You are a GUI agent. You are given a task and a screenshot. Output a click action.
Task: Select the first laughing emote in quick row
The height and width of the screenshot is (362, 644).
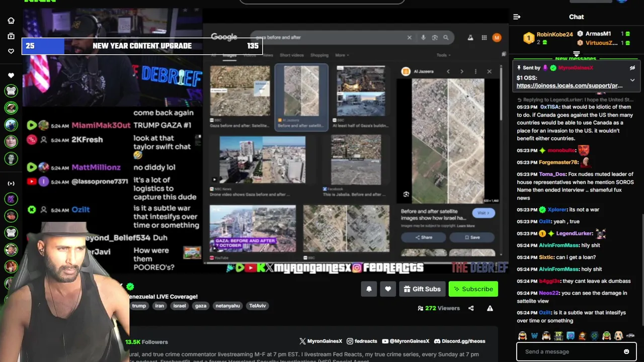pos(522,335)
